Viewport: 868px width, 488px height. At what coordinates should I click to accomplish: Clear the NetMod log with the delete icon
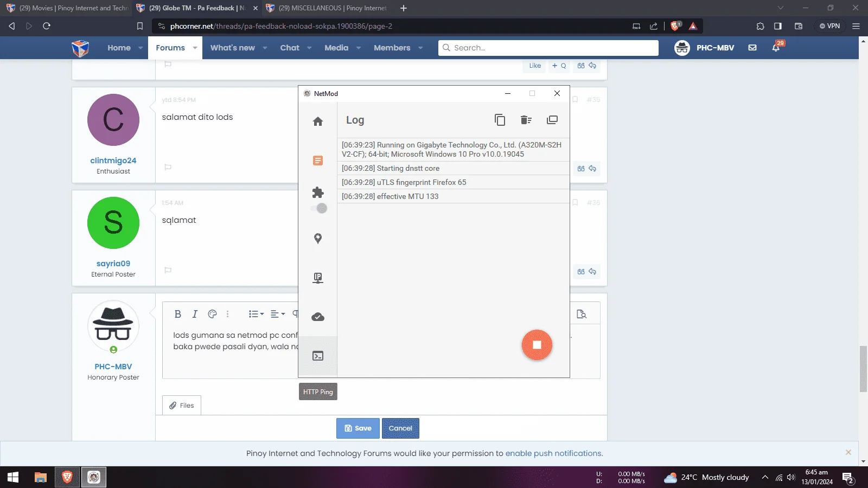(x=526, y=120)
